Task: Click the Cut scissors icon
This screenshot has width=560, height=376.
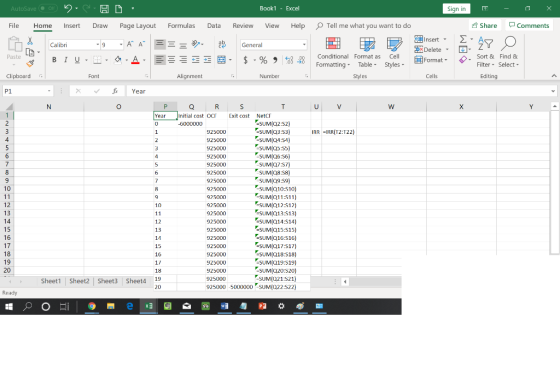Action: click(30, 41)
